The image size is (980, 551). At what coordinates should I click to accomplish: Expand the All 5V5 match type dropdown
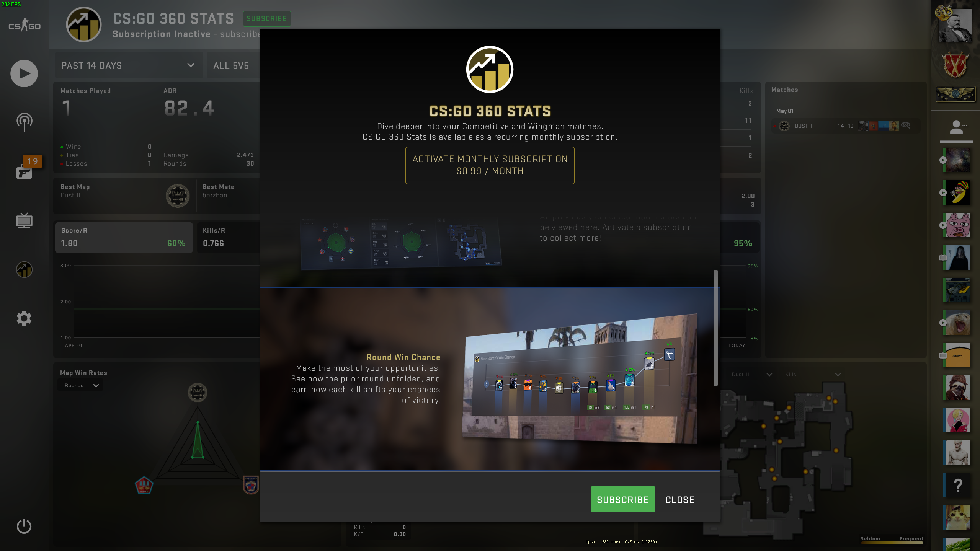231,65
